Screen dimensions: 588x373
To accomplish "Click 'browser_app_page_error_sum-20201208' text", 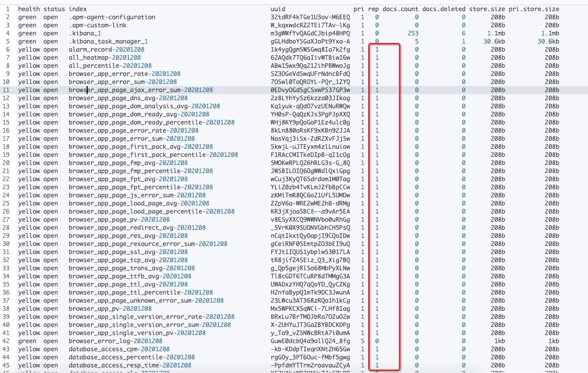I will pyautogui.click(x=132, y=139).
